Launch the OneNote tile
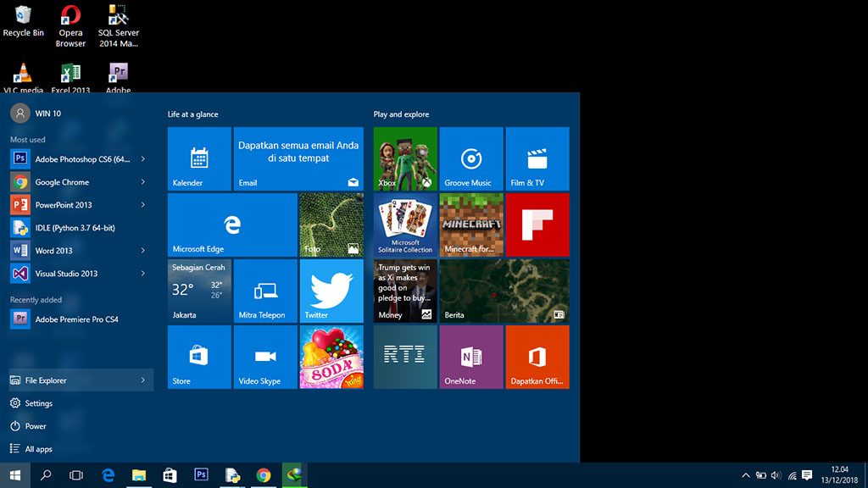The width and height of the screenshot is (868, 488). coord(471,357)
